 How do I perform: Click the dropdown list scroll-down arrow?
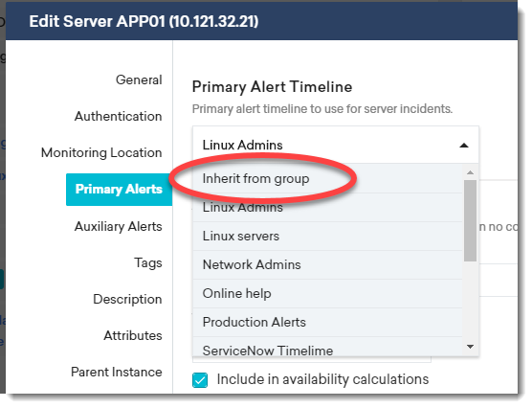(x=470, y=347)
